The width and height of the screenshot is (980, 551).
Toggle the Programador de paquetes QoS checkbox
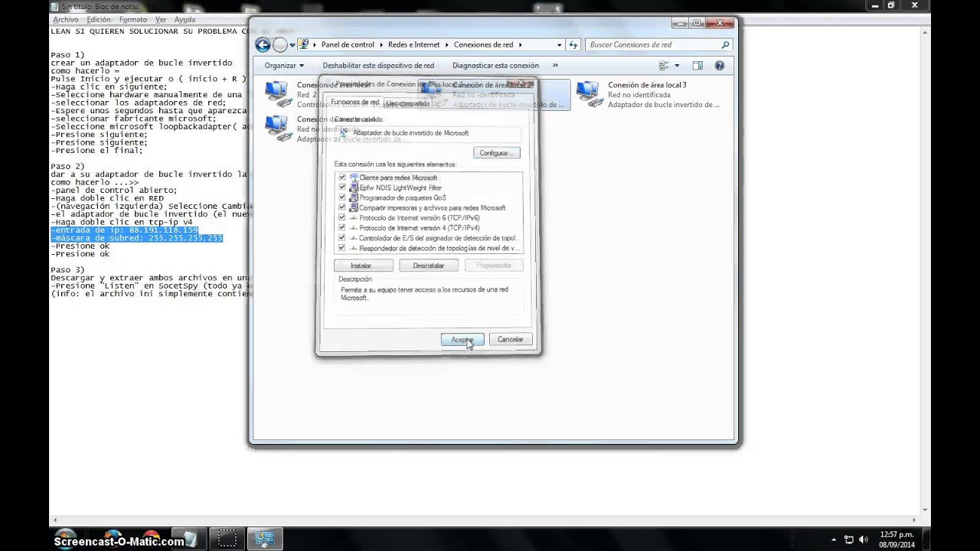pyautogui.click(x=342, y=197)
